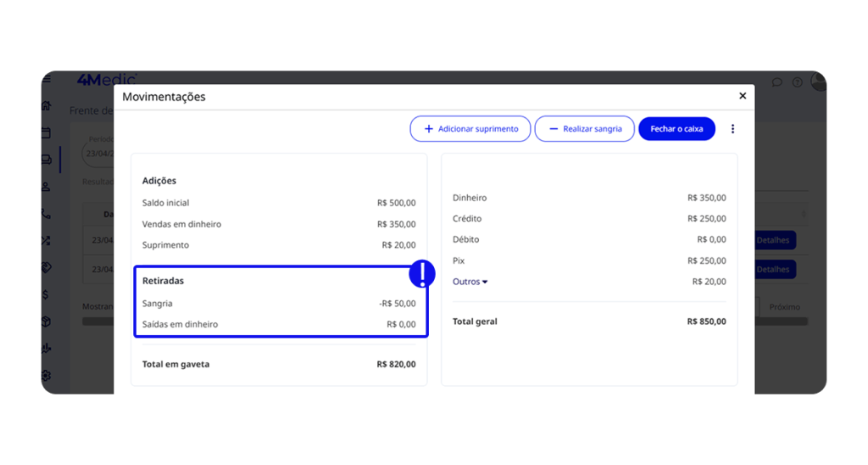Select the phone icon in sidebar
This screenshot has width=868, height=465.
[x=47, y=214]
